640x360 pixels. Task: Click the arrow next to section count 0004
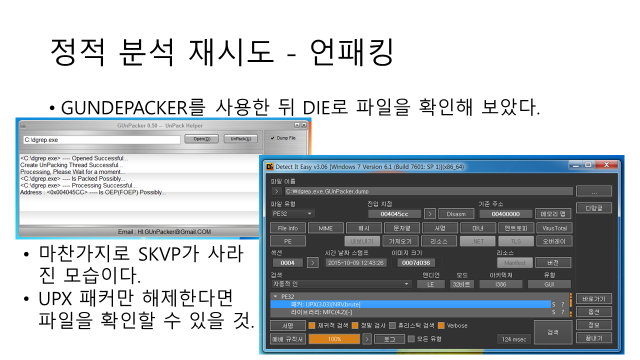[313, 262]
